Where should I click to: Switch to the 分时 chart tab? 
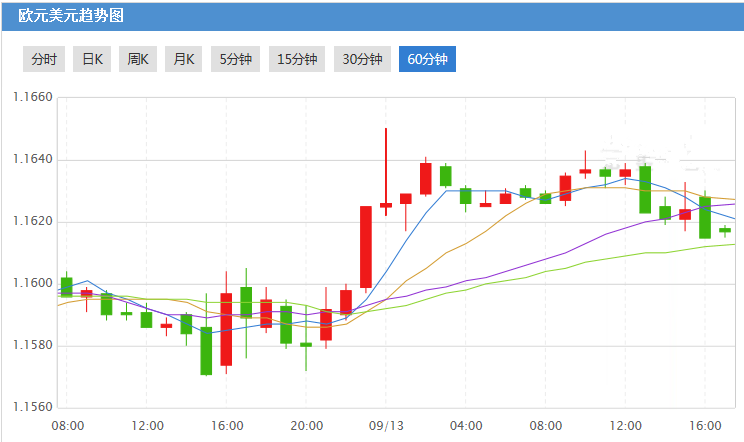[44, 60]
